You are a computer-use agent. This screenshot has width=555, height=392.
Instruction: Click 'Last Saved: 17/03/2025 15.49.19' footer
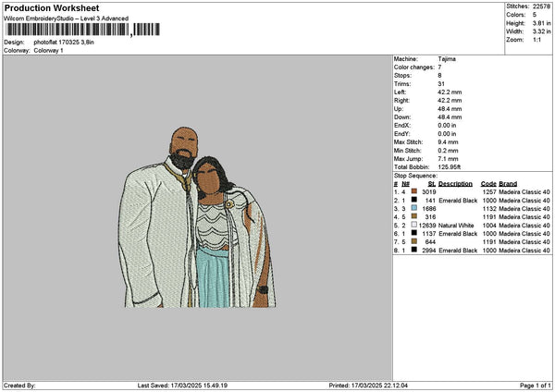point(182,386)
